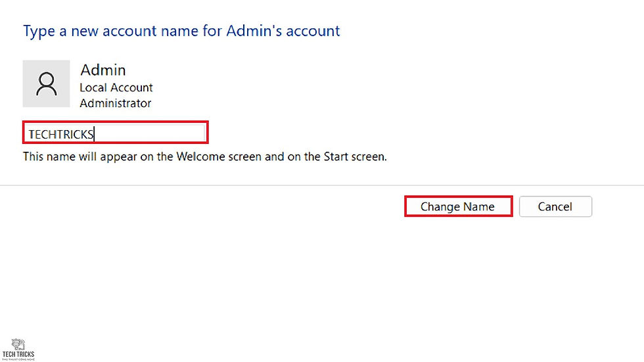Click the Admin user avatar picture
Image resolution: width=644 pixels, height=362 pixels.
pyautogui.click(x=46, y=83)
